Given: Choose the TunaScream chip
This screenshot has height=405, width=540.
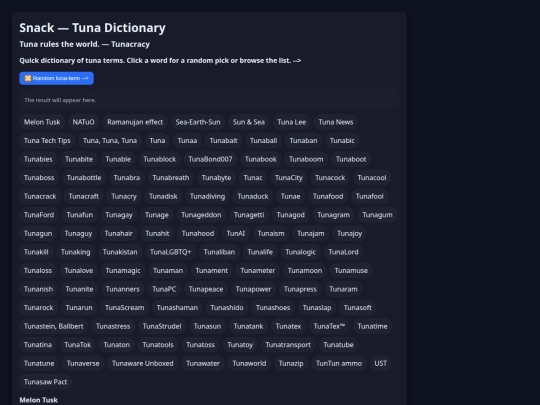Looking at the screenshot, I should 125,308.
